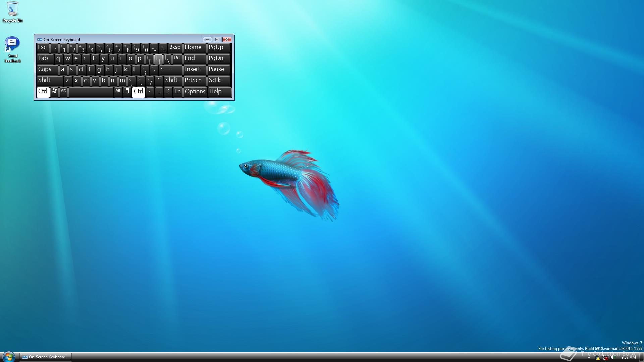Toggle the Fn key
The width and height of the screenshot is (644, 362).
[177, 92]
